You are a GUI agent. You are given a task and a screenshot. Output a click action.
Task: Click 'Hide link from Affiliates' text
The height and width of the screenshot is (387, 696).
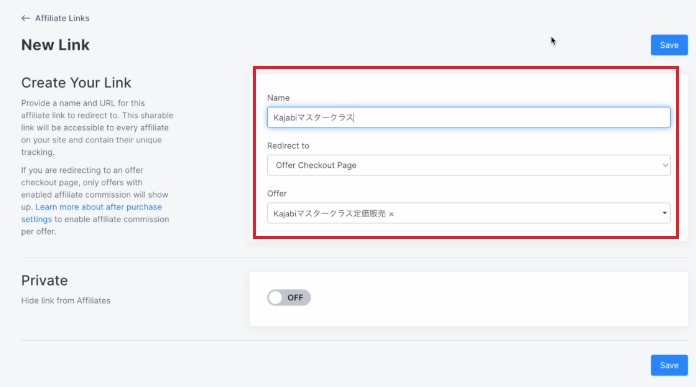(66, 301)
